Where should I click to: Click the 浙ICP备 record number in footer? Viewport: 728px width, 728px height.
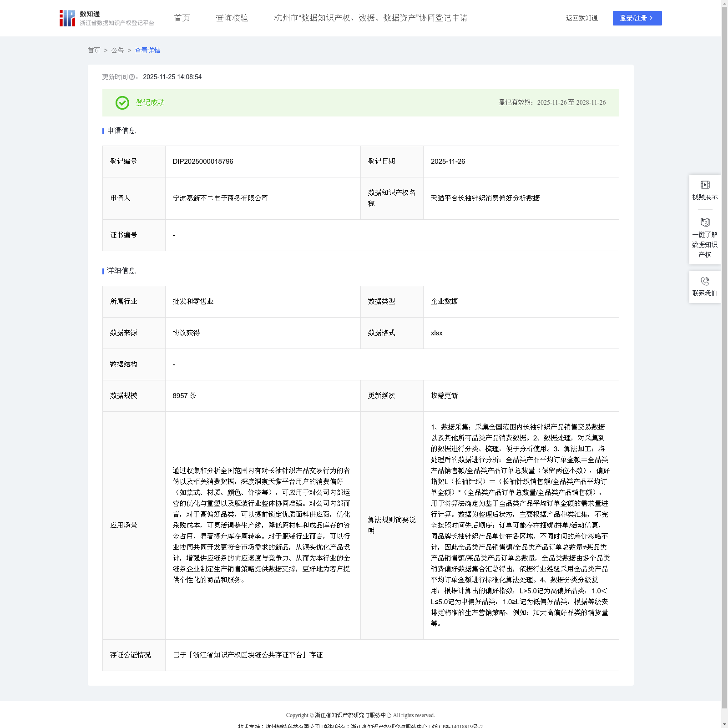click(x=457, y=726)
